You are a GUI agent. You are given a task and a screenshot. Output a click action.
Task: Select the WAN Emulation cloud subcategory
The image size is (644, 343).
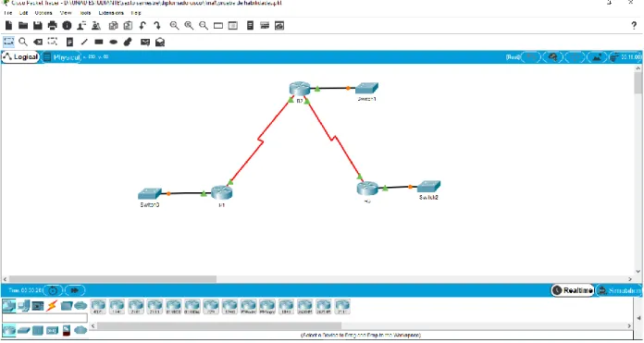tap(80, 330)
